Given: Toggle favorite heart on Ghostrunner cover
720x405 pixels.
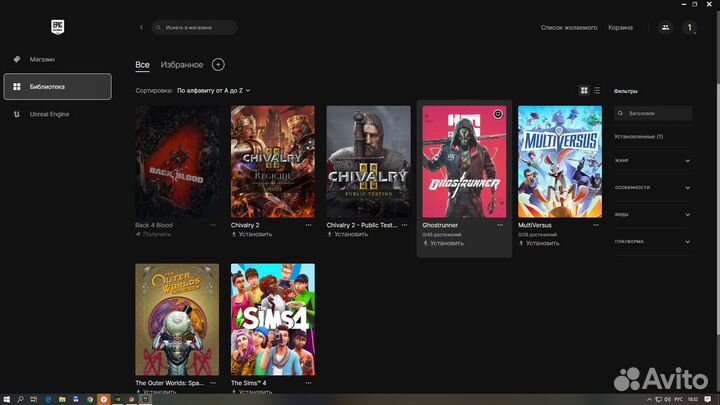Looking at the screenshot, I should pos(498,114).
